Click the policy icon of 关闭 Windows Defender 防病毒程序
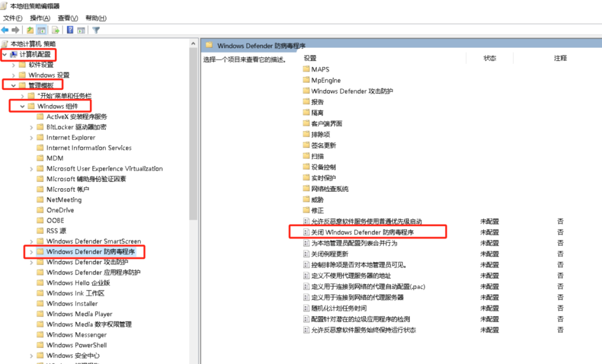Image resolution: width=602 pixels, height=364 pixels. (x=306, y=232)
